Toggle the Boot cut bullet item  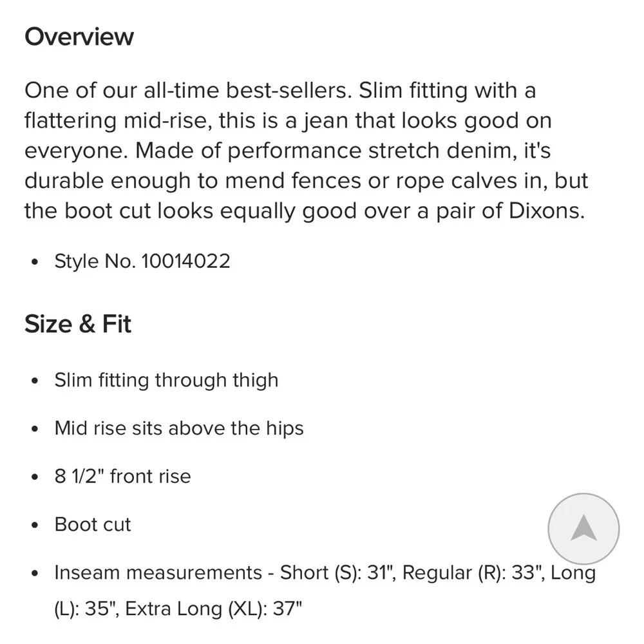tap(92, 524)
